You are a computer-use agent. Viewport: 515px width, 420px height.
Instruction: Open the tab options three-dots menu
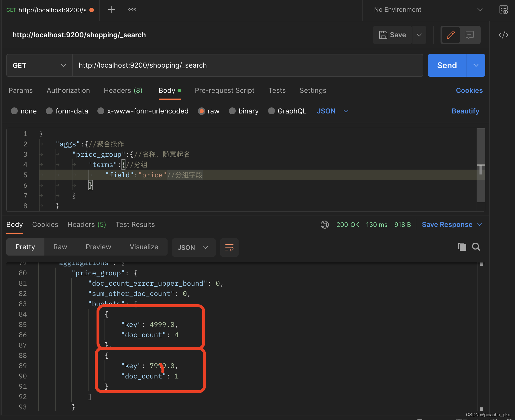tap(132, 9)
